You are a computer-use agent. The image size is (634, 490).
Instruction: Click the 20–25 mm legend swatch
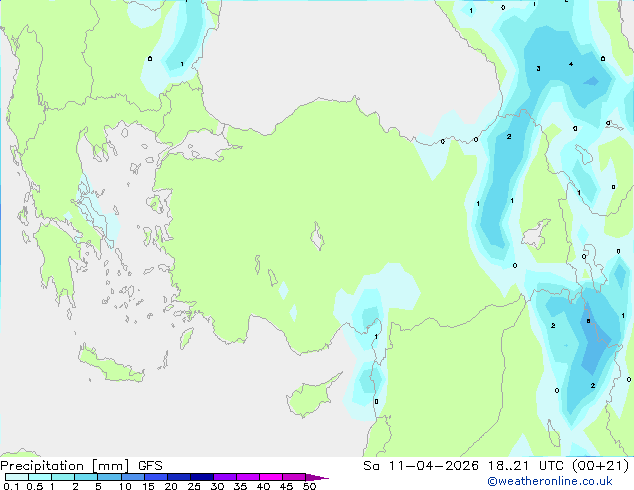(178, 477)
